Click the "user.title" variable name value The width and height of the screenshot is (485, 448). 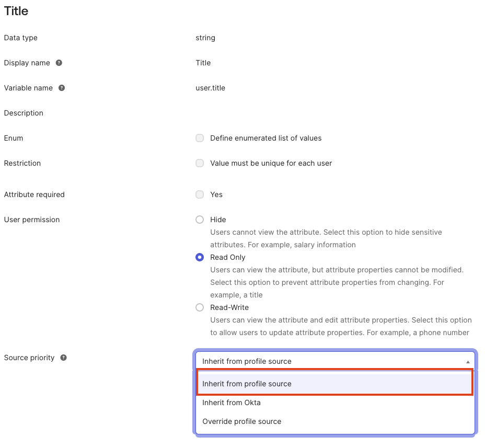(x=210, y=88)
